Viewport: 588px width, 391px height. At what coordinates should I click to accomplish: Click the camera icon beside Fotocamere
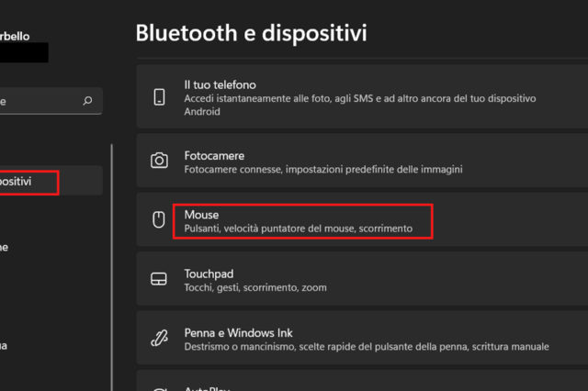pyautogui.click(x=159, y=161)
